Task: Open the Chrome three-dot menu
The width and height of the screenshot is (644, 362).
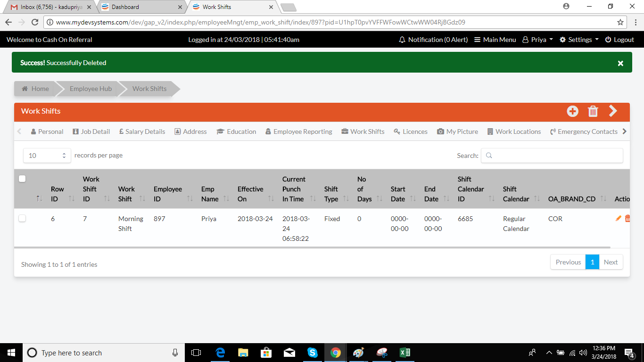Action: click(635, 22)
